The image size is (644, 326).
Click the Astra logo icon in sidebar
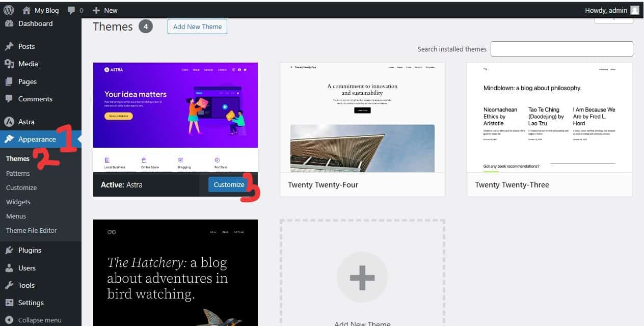9,122
